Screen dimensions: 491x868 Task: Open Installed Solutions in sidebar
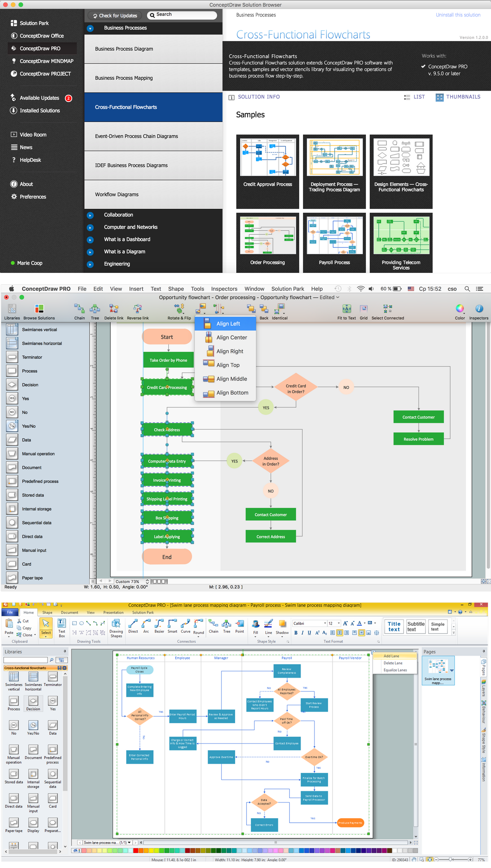coord(35,111)
